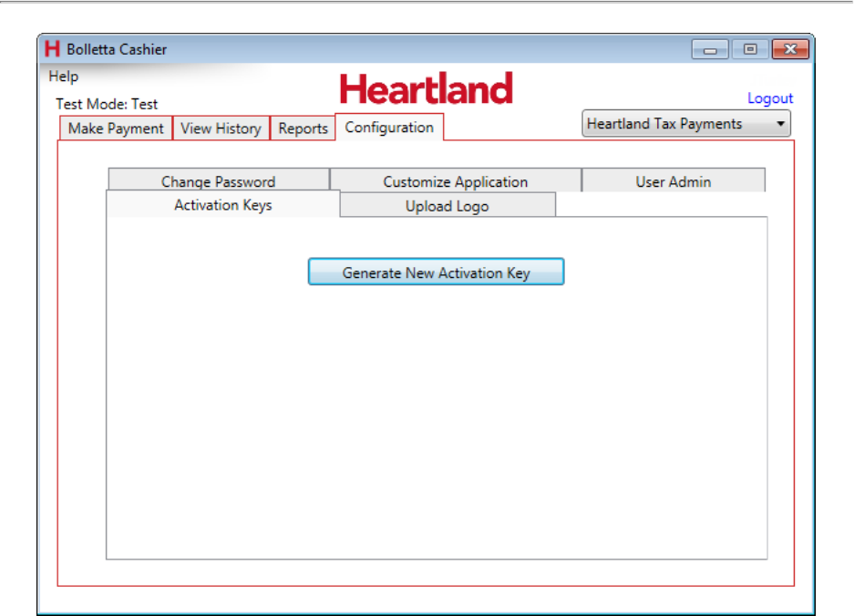Go to the Reports tab

pos(303,128)
